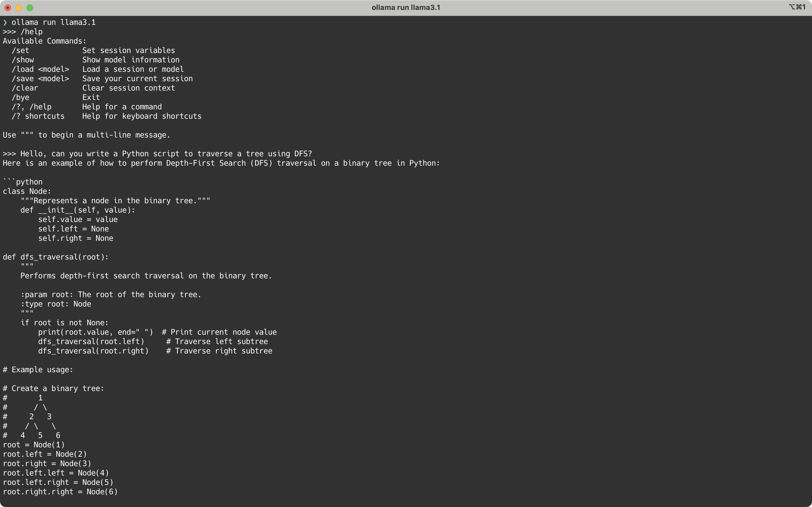Click the '/save <model>' command entry

[40, 79]
